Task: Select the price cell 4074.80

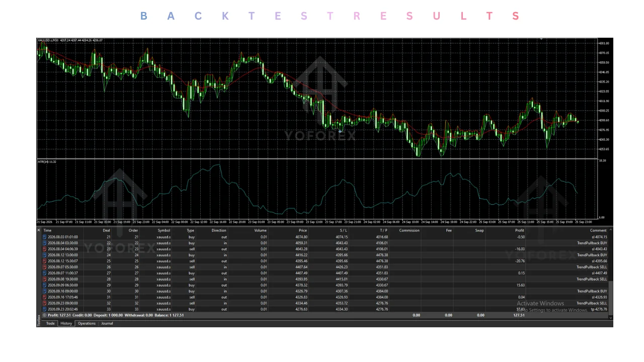Action: [x=301, y=237]
